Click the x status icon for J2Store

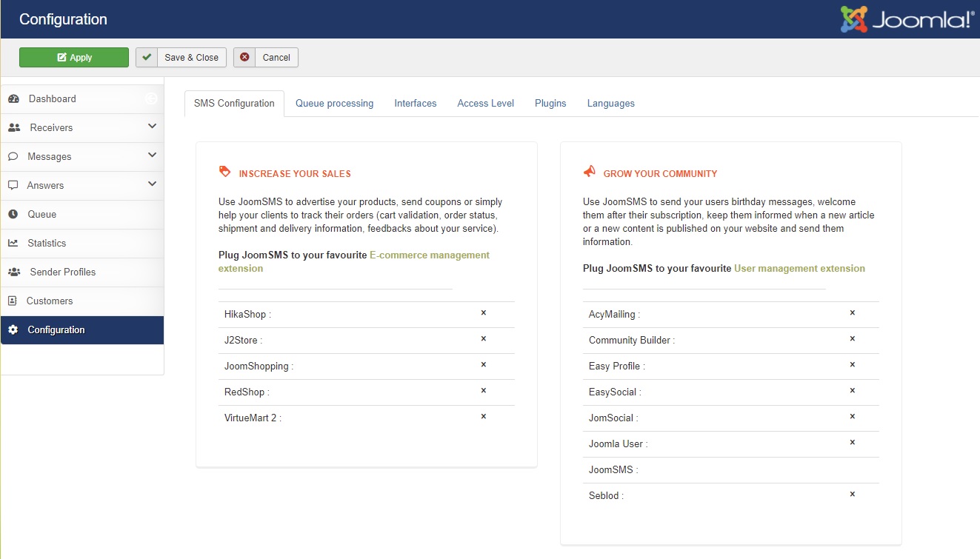(484, 338)
